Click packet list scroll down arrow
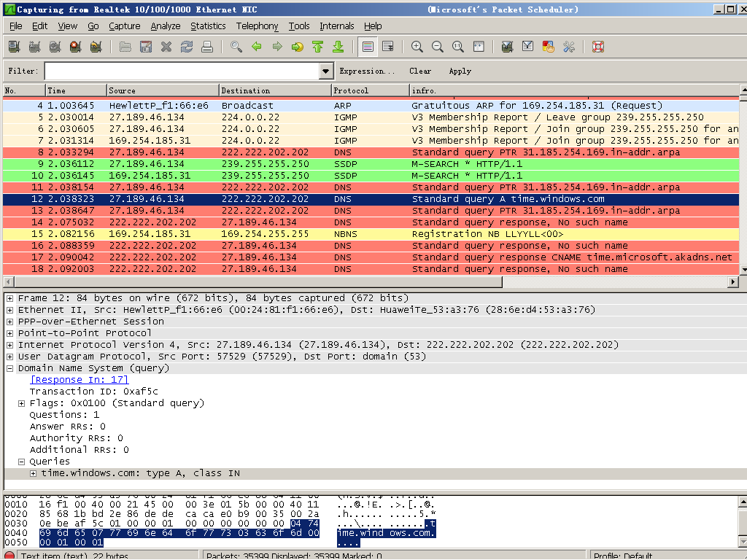 click(x=743, y=270)
